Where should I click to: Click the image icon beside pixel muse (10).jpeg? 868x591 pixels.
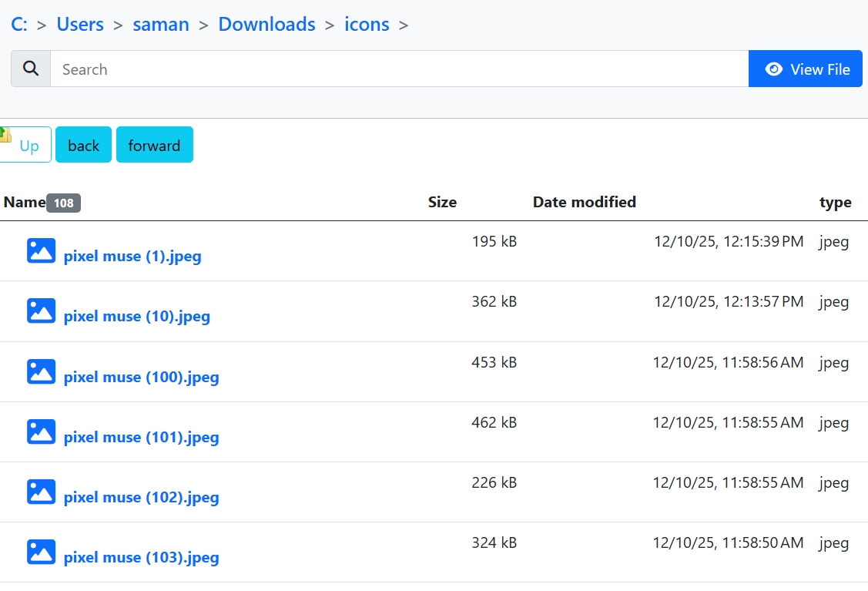(x=41, y=311)
